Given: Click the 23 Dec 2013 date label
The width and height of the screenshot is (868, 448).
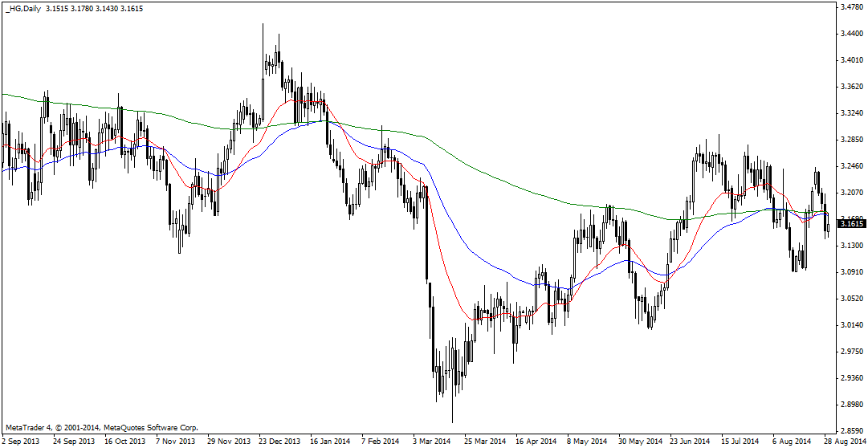Looking at the screenshot, I should [279, 442].
